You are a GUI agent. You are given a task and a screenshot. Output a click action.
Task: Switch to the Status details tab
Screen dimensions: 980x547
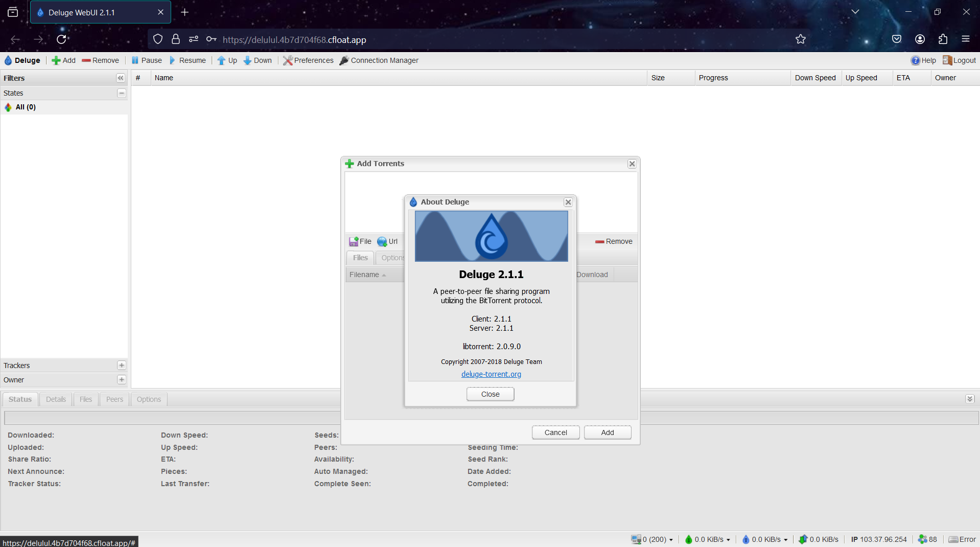point(20,399)
